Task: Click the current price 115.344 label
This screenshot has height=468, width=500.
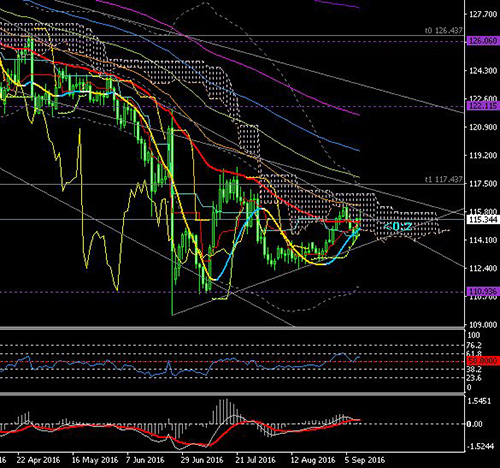Action: [x=483, y=220]
